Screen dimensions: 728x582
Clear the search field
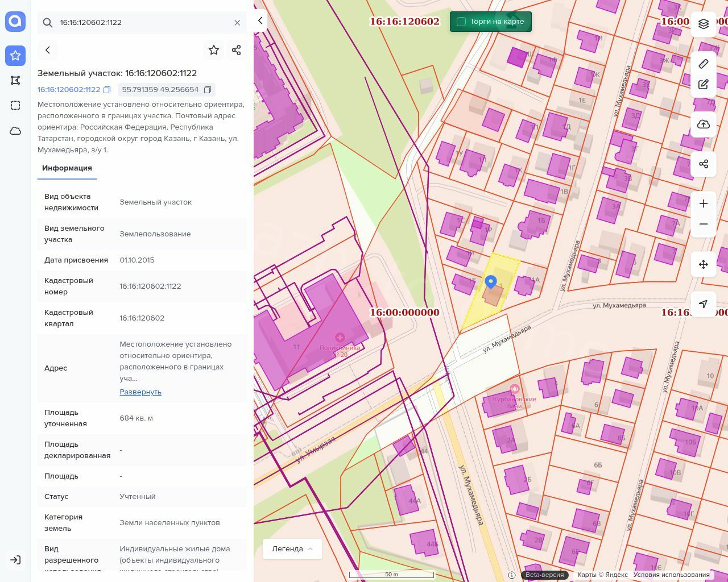click(237, 23)
